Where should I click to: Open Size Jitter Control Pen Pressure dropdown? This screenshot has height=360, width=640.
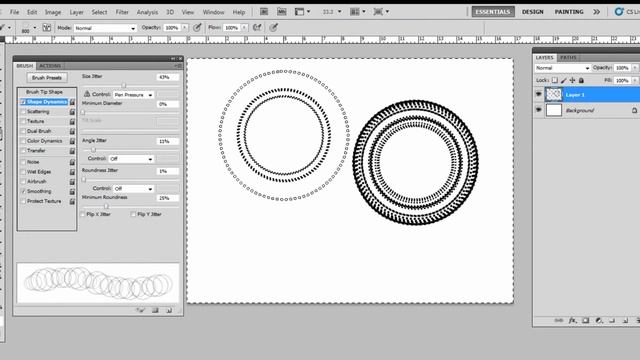tap(133, 95)
